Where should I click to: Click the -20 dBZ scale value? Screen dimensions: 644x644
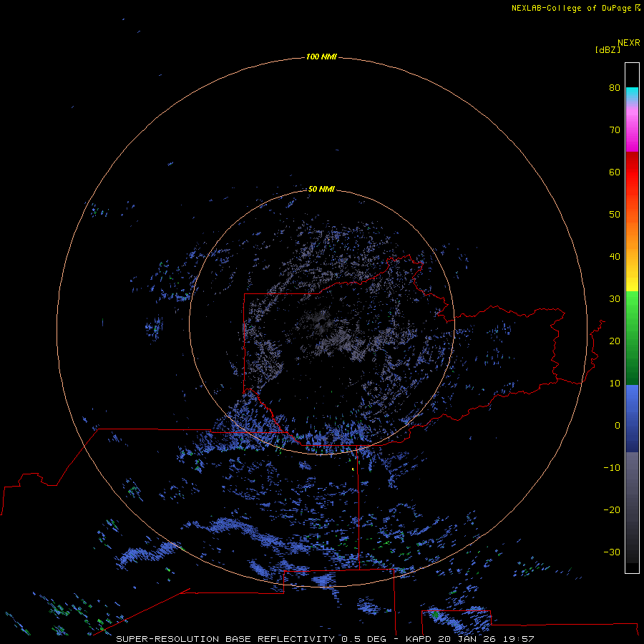coord(612,510)
